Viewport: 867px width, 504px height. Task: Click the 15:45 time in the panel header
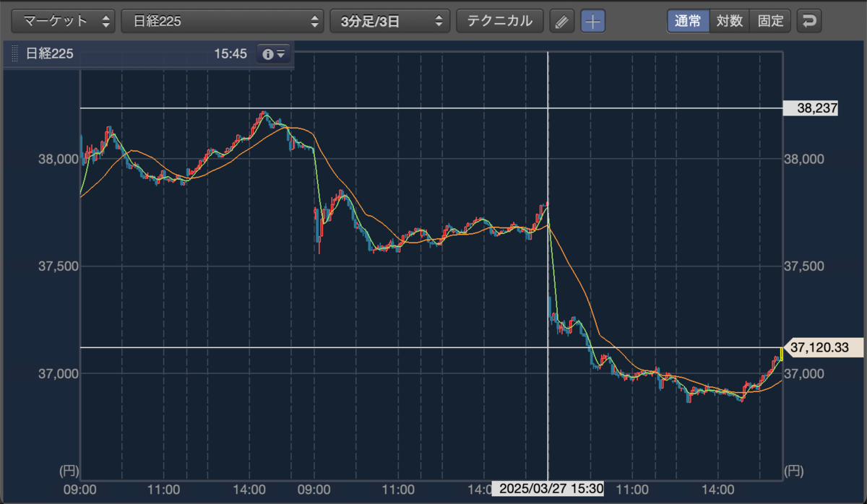(230, 54)
